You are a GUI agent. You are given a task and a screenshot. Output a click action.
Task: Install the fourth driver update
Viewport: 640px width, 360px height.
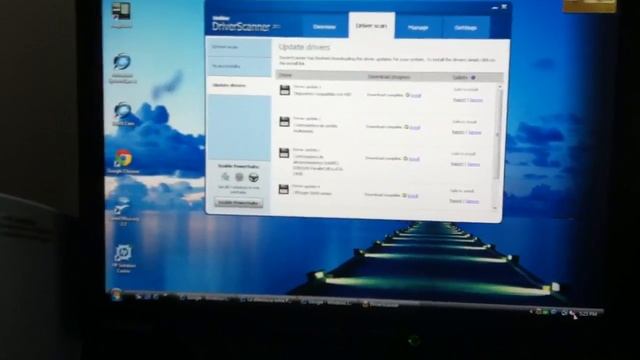click(413, 196)
